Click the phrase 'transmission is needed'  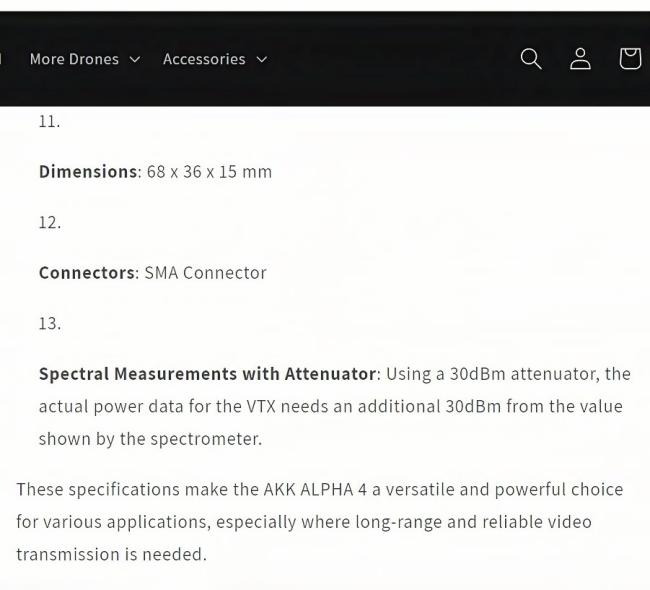111,554
